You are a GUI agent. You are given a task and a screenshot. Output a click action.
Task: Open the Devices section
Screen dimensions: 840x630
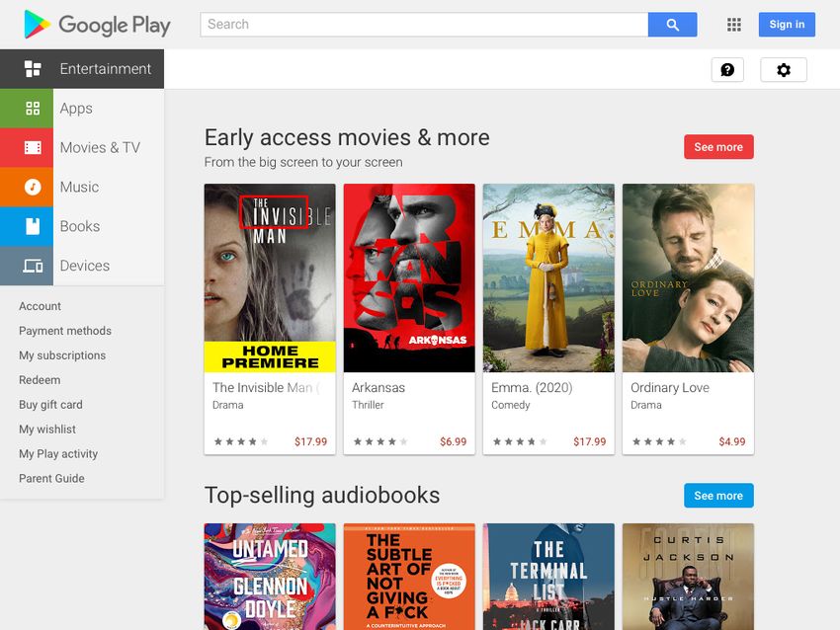coord(82,266)
